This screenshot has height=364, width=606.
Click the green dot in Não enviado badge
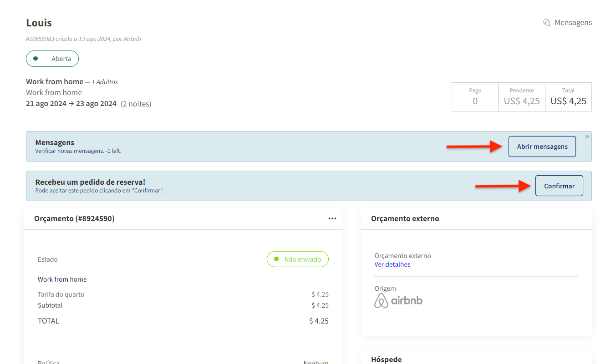276,259
